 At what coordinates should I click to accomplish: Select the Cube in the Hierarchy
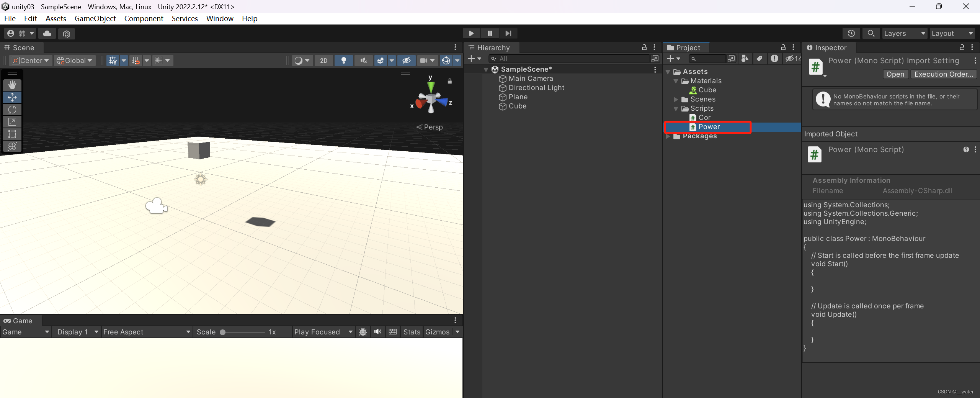tap(517, 106)
